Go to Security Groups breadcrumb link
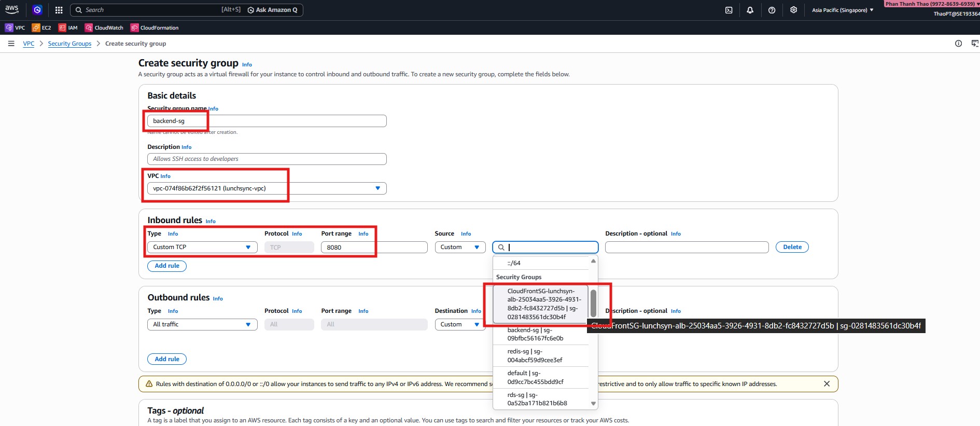 (x=69, y=44)
